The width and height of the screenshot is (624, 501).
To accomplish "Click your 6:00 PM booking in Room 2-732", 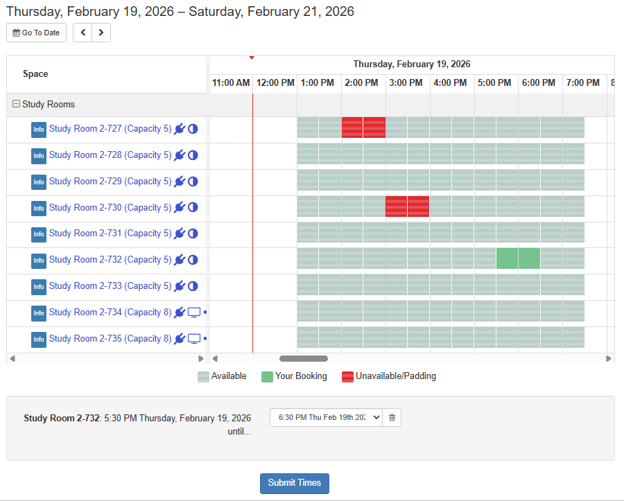I will click(x=529, y=259).
